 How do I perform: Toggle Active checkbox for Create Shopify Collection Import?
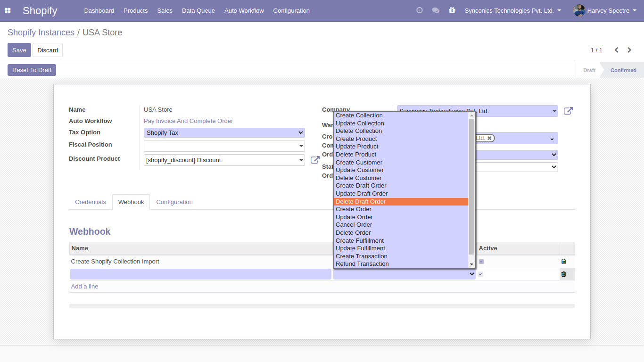(x=481, y=262)
